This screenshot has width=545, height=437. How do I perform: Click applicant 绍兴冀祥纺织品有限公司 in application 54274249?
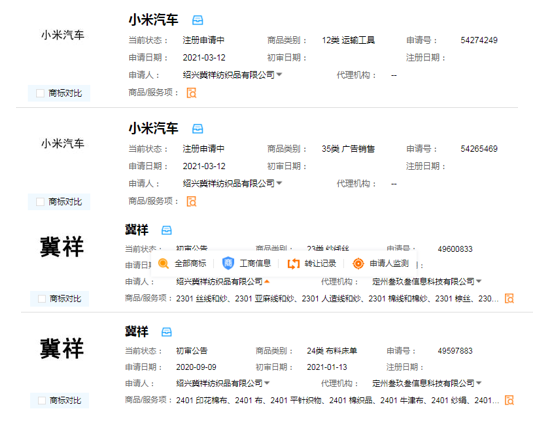coord(229,75)
